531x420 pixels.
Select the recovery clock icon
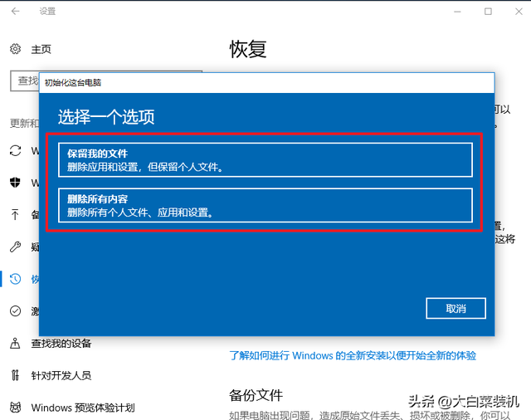(x=15, y=279)
